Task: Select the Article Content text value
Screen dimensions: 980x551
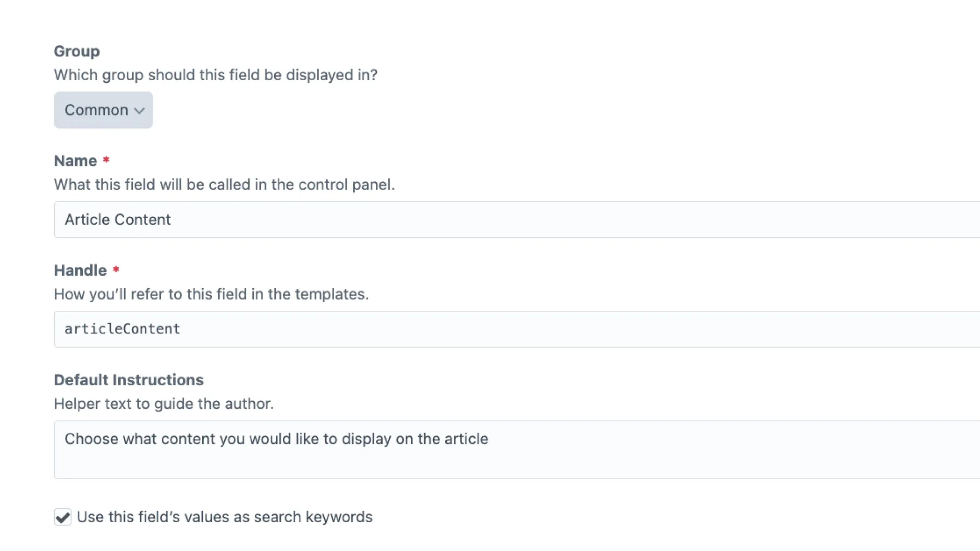Action: point(118,219)
